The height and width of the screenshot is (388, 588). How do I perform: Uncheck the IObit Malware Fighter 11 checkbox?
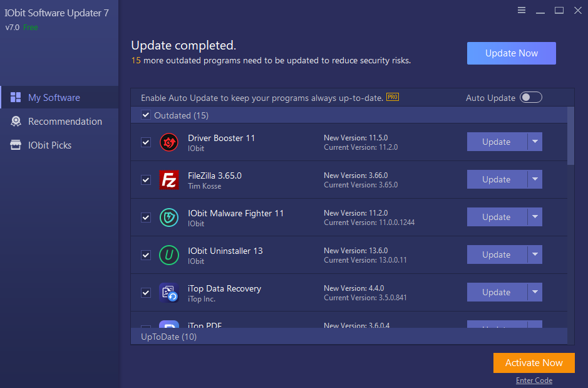pos(146,218)
